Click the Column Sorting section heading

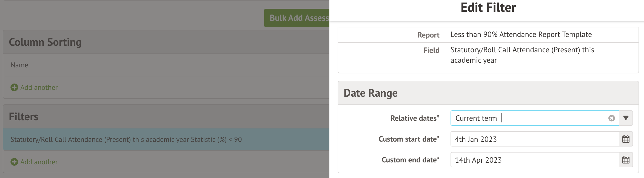(45, 42)
